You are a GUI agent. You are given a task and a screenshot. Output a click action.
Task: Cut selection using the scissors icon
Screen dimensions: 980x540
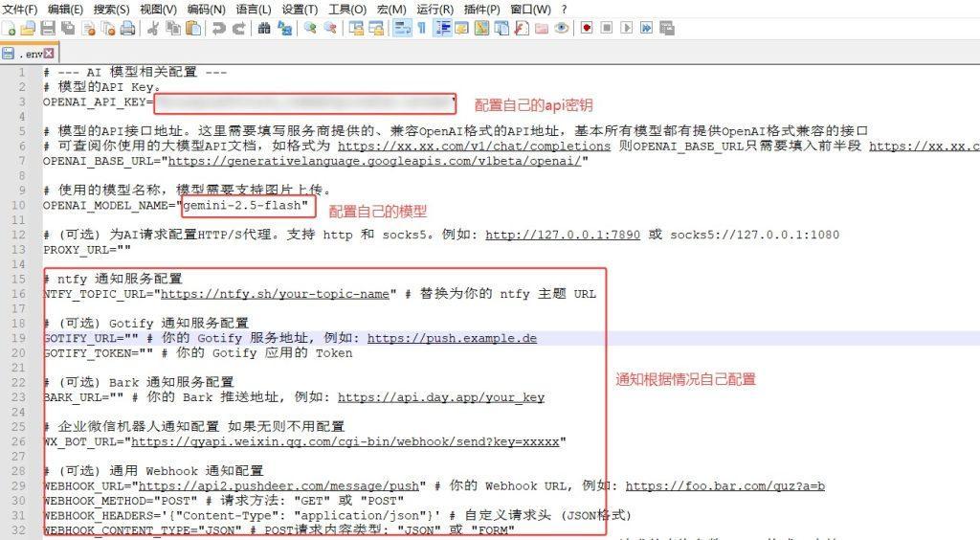(x=152, y=28)
